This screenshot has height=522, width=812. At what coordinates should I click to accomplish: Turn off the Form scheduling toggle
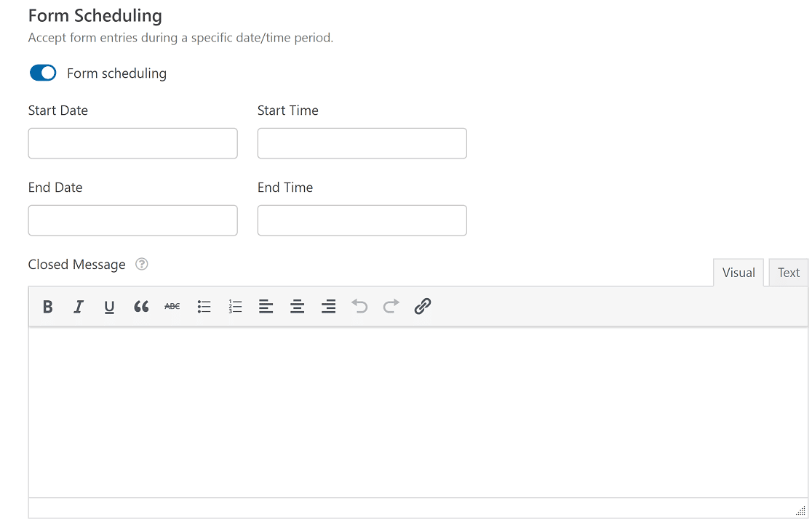tap(43, 73)
